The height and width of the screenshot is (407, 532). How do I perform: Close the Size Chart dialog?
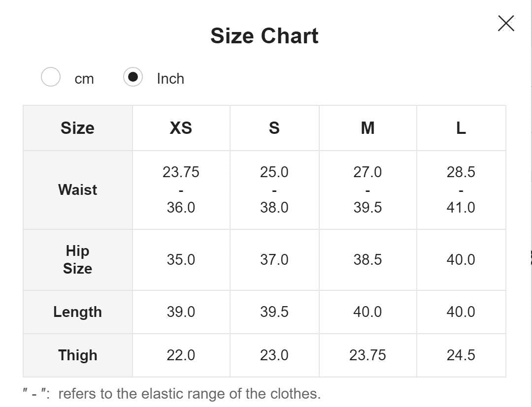pyautogui.click(x=506, y=23)
